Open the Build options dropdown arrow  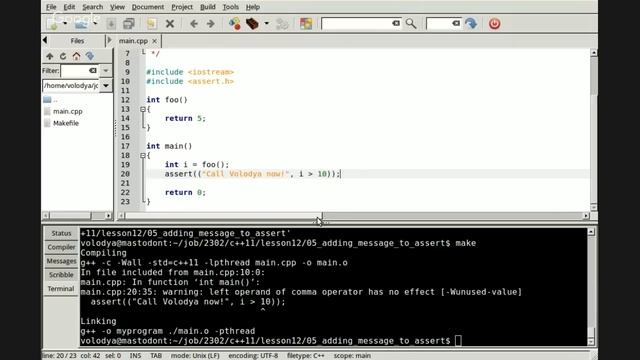click(x=267, y=24)
